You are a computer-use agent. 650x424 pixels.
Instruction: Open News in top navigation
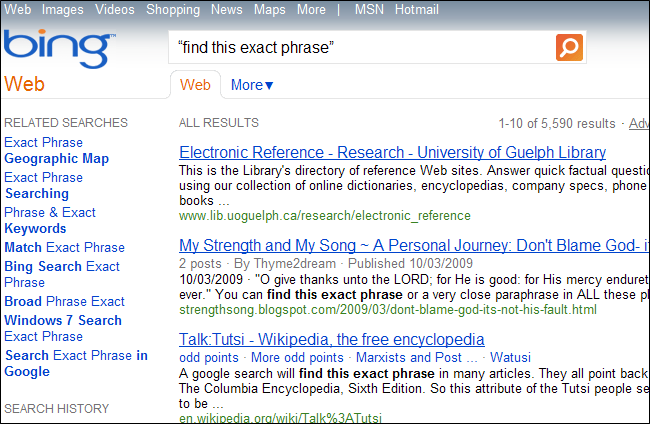coord(227,10)
